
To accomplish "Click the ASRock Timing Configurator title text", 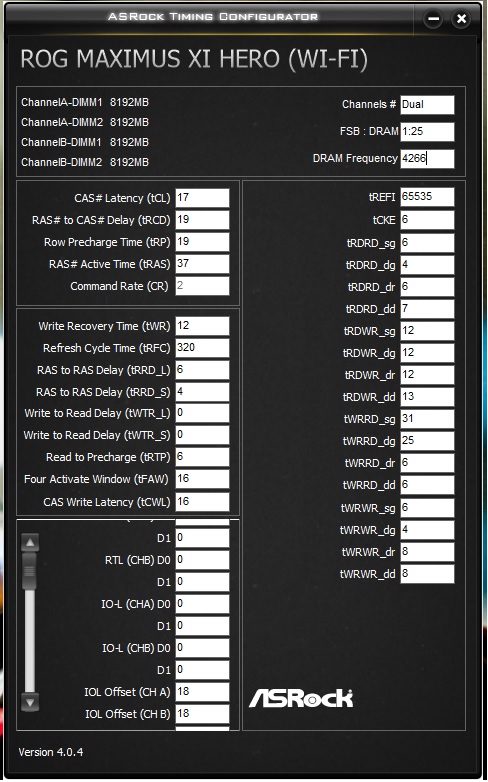I will (x=213, y=16).
